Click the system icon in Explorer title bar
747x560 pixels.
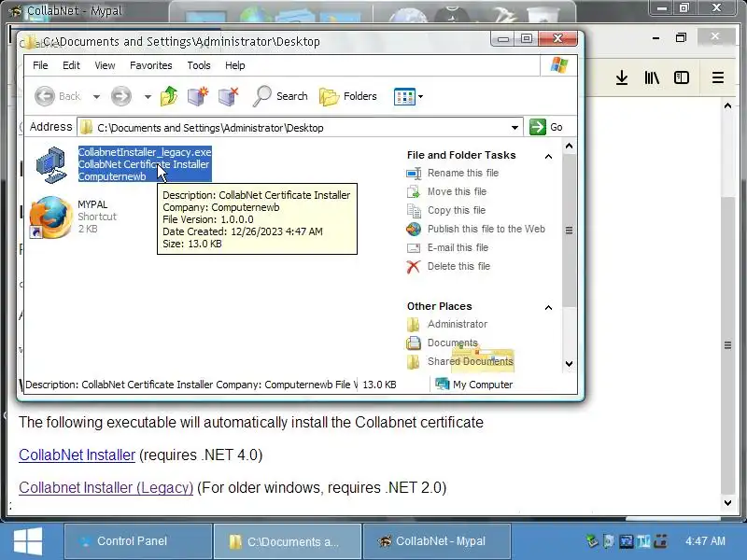(31, 41)
